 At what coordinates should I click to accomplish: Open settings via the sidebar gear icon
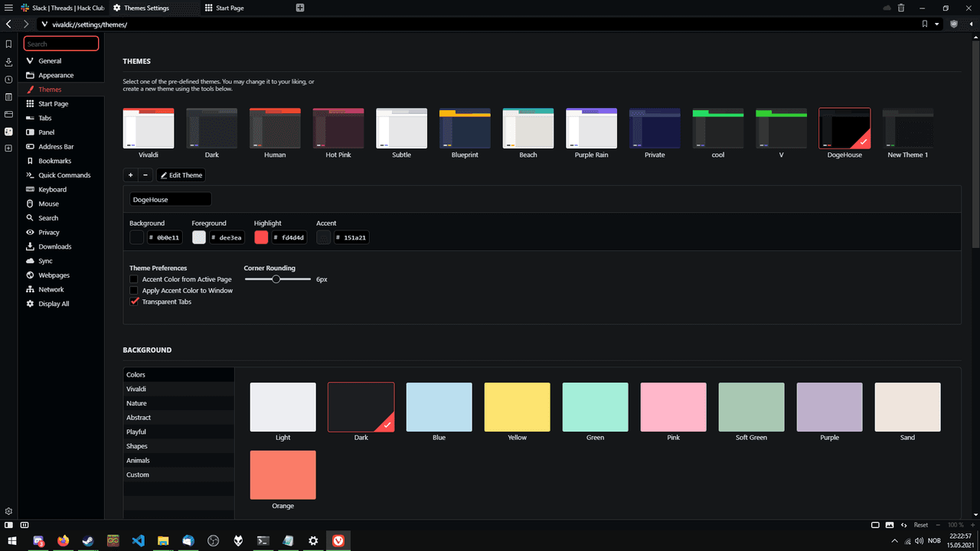(8, 511)
